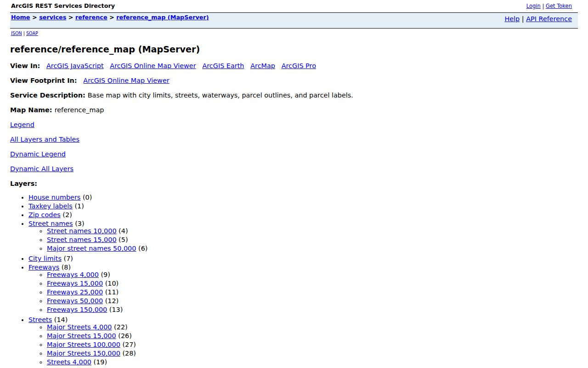View in ArcGIS JavaScript

(75, 66)
